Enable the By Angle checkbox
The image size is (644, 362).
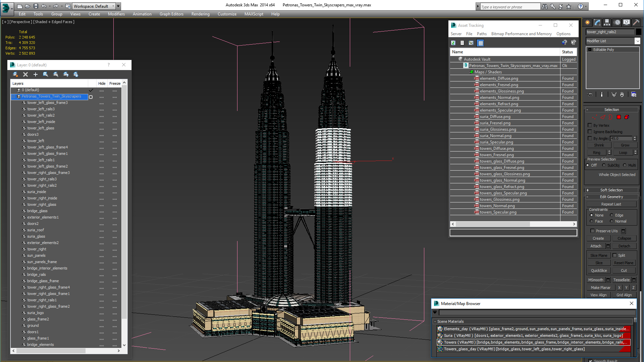(x=590, y=138)
